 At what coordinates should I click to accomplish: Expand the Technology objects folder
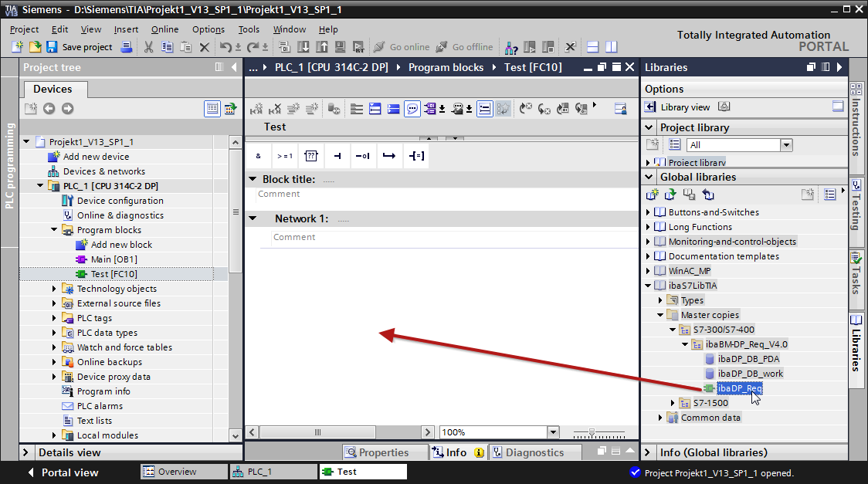(x=54, y=289)
